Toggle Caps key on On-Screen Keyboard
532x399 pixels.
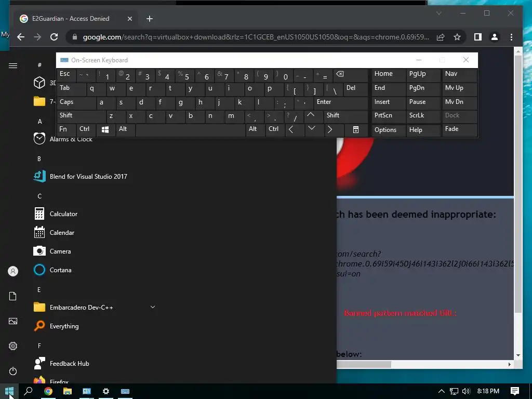(x=76, y=102)
